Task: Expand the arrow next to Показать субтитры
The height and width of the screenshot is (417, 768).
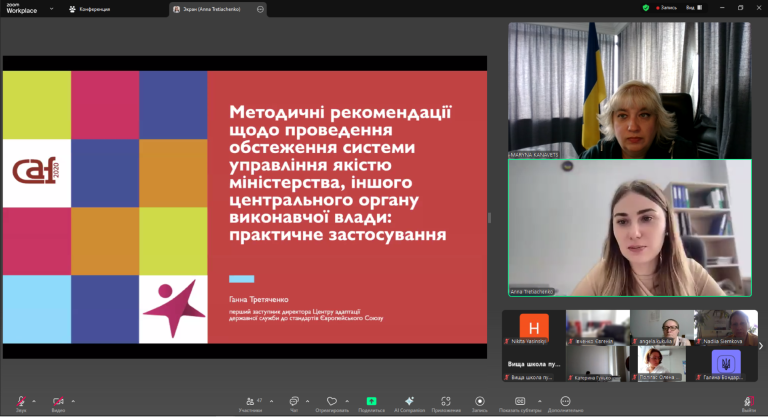Action: click(540, 401)
